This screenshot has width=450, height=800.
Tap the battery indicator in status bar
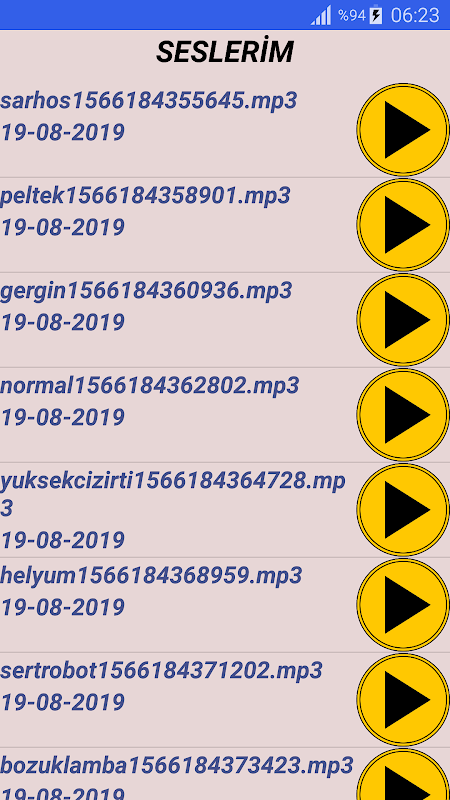(x=376, y=15)
